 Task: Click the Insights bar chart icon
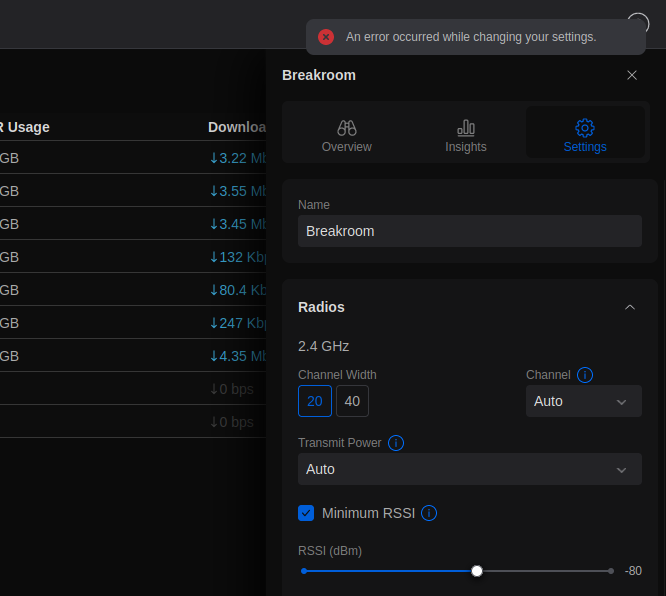point(466,128)
